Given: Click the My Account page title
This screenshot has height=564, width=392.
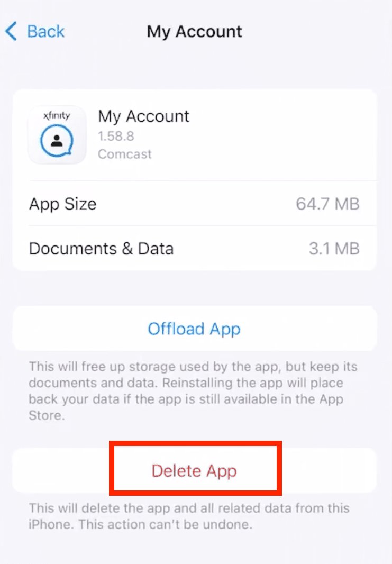Looking at the screenshot, I should (195, 32).
